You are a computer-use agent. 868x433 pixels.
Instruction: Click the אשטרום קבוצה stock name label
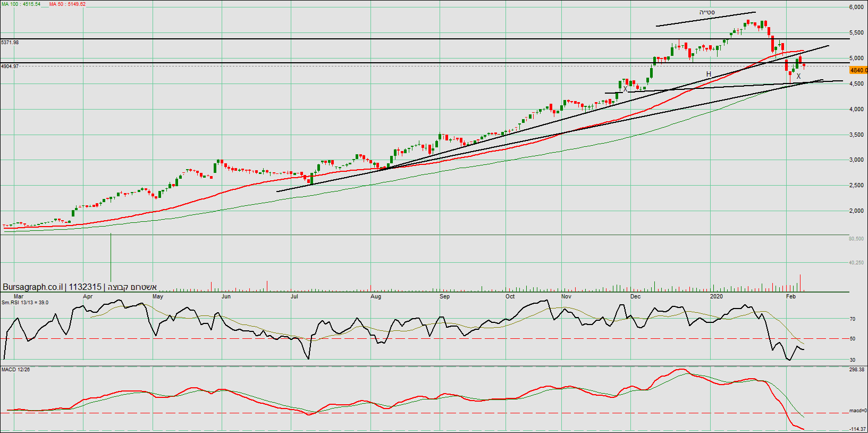click(132, 287)
